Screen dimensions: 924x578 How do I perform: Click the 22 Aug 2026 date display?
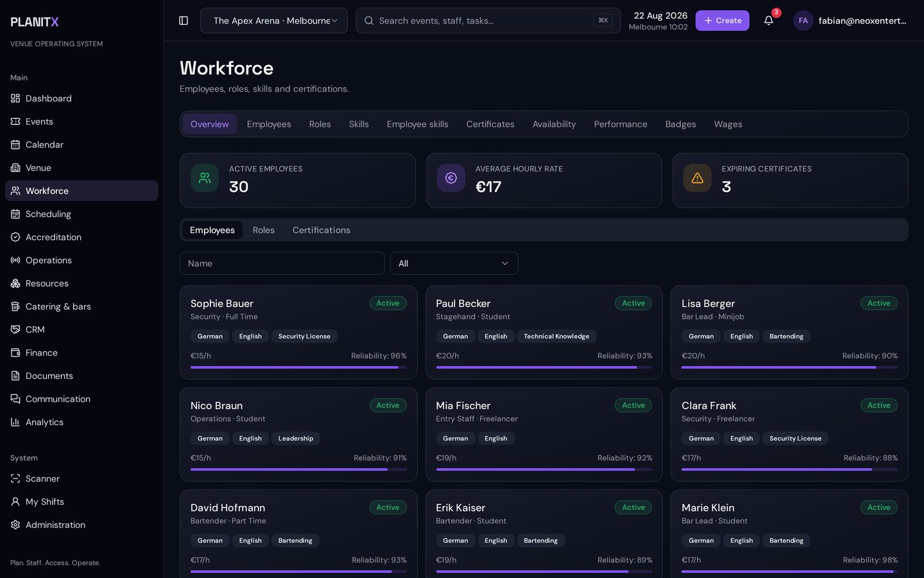[x=660, y=15]
